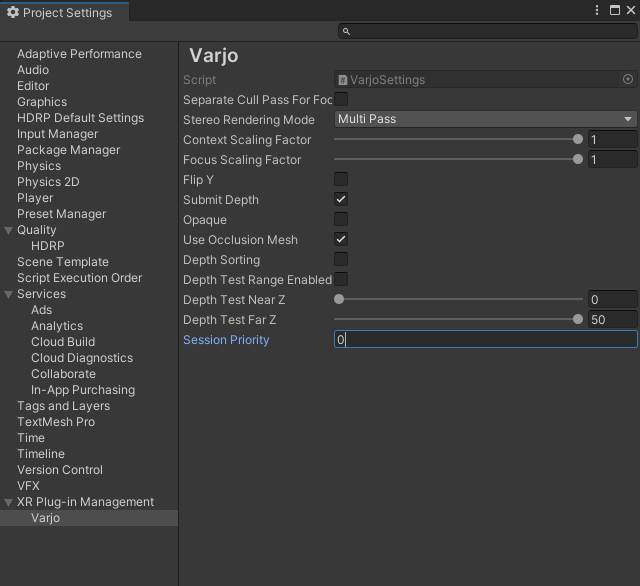Open HDRP under Quality
640x586 pixels.
click(48, 246)
